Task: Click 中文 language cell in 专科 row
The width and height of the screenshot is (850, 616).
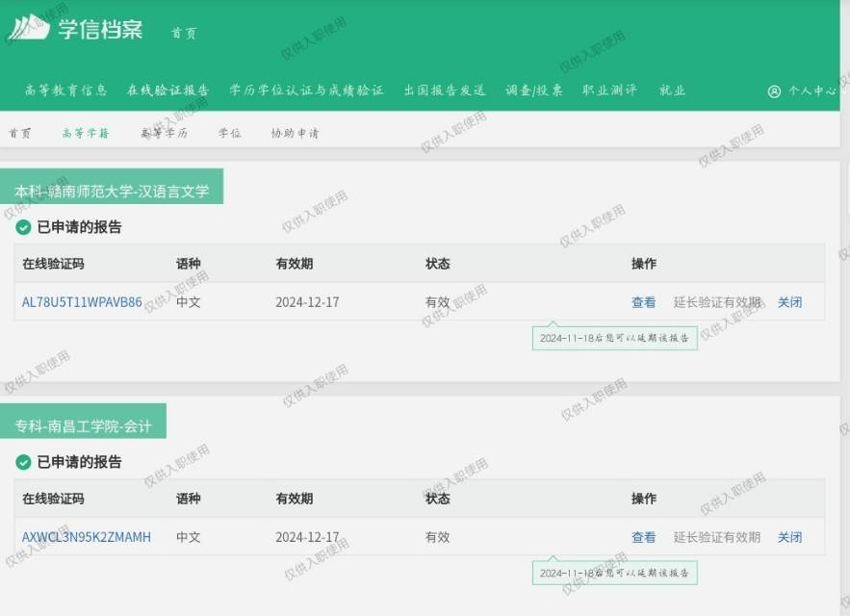Action: [x=188, y=537]
